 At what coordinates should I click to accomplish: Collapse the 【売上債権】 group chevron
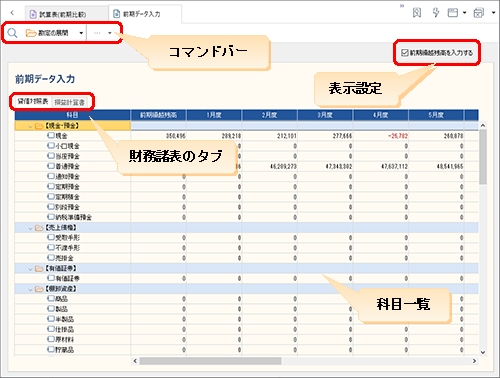(x=30, y=228)
